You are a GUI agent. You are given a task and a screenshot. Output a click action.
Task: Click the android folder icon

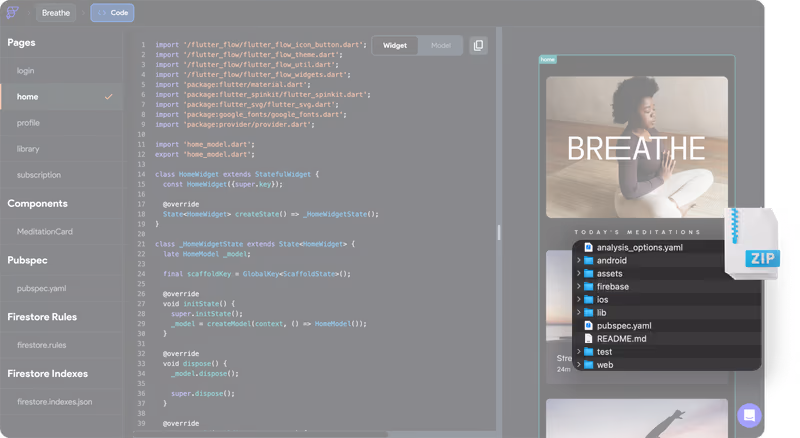[588, 260]
